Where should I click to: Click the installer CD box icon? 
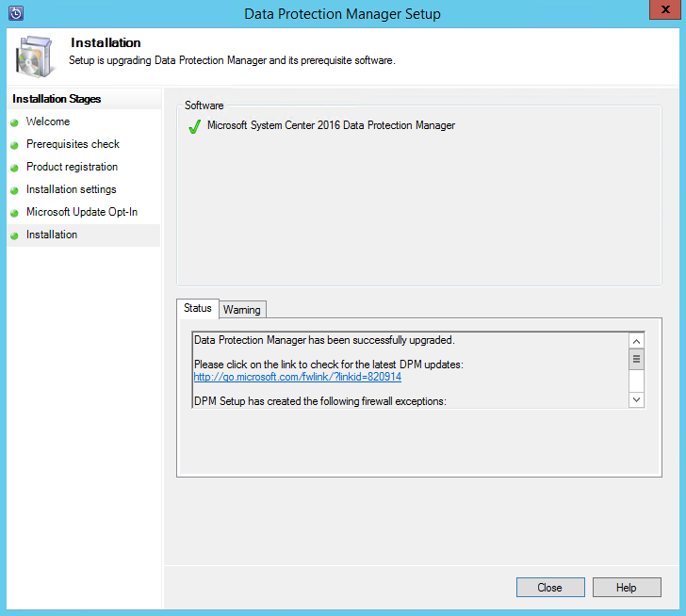[35, 57]
